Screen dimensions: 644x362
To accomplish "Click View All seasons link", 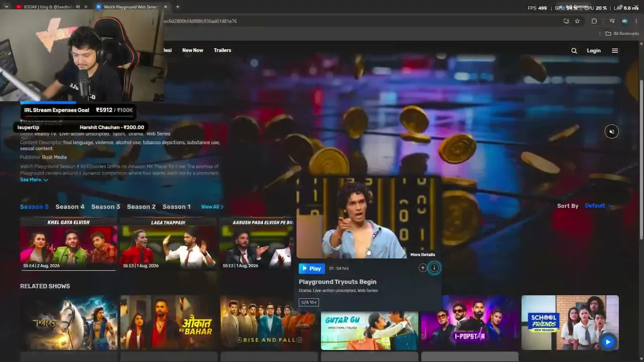I will tap(212, 207).
